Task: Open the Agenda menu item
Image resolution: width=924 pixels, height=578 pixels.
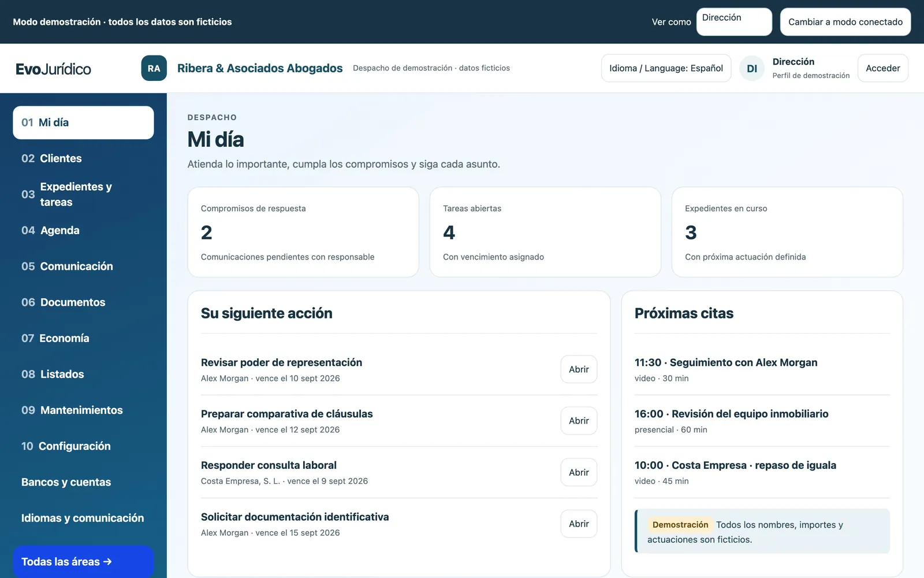Action: [83, 230]
